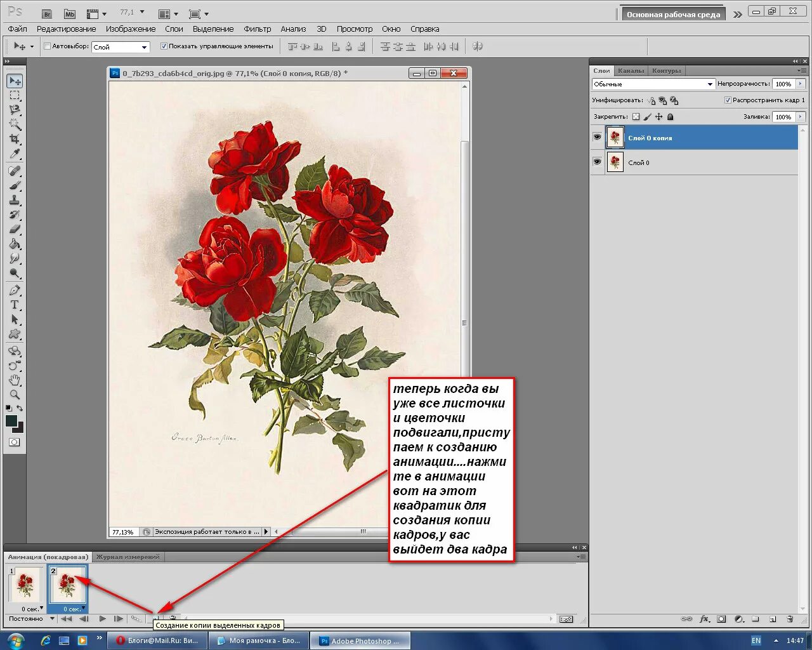Viewport: 812px width, 650px height.
Task: Select animation frame 1 thumbnail
Action: pos(25,585)
